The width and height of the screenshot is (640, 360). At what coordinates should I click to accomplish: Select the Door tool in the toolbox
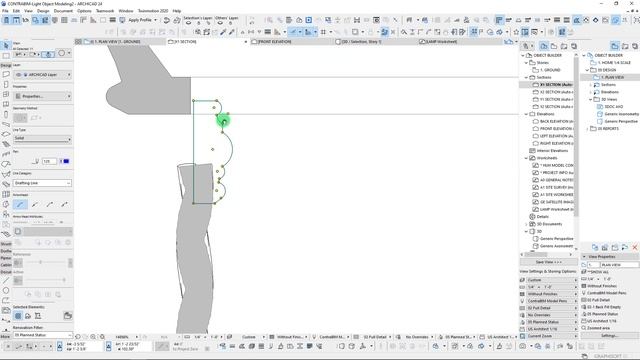[x=6, y=84]
